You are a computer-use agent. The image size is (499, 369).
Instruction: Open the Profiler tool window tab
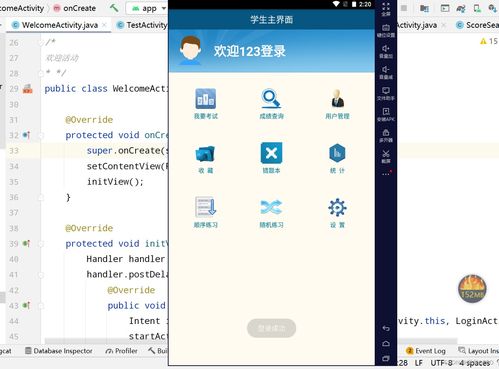121,351
